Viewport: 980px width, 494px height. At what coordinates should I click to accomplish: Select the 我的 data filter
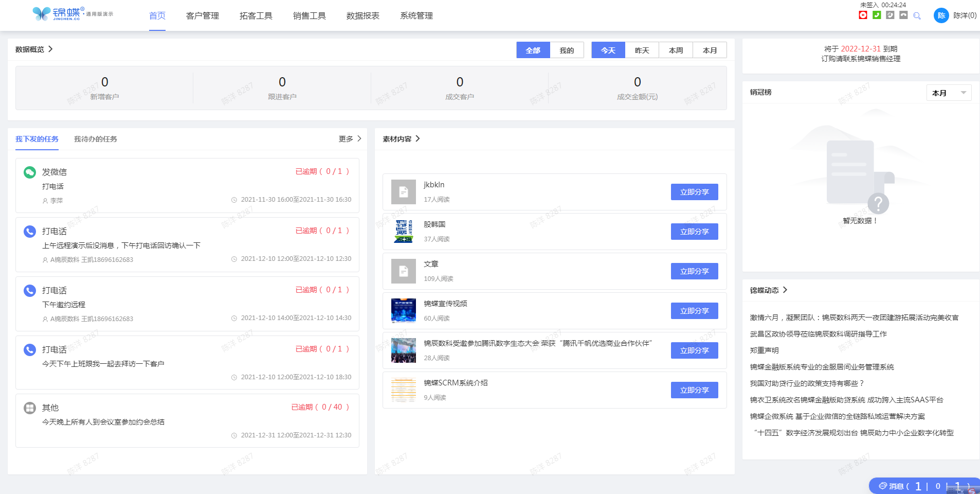tap(567, 50)
